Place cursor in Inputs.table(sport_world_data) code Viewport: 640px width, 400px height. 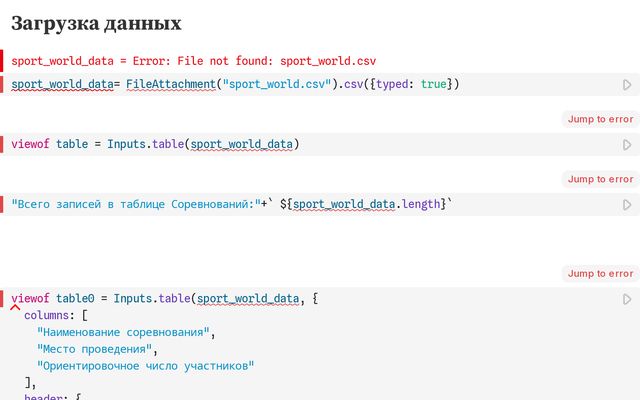(x=155, y=144)
